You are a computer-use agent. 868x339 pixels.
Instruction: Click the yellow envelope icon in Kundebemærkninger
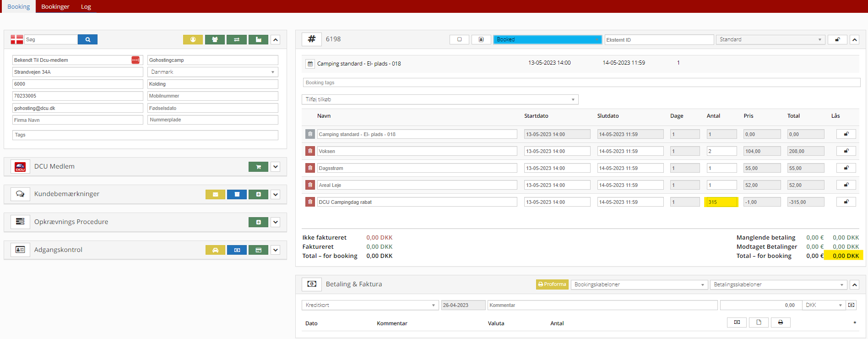click(x=215, y=195)
